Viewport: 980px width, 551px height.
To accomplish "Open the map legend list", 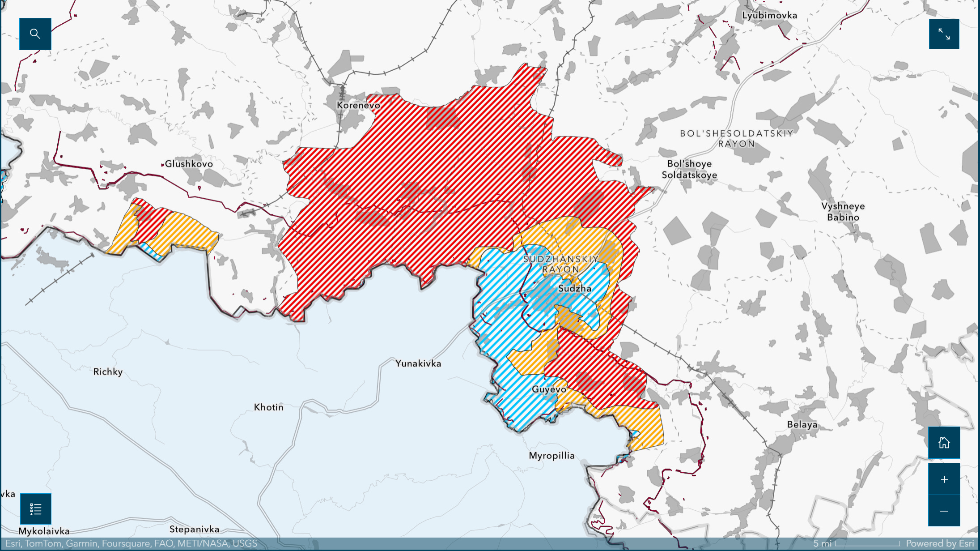I will coord(36,509).
